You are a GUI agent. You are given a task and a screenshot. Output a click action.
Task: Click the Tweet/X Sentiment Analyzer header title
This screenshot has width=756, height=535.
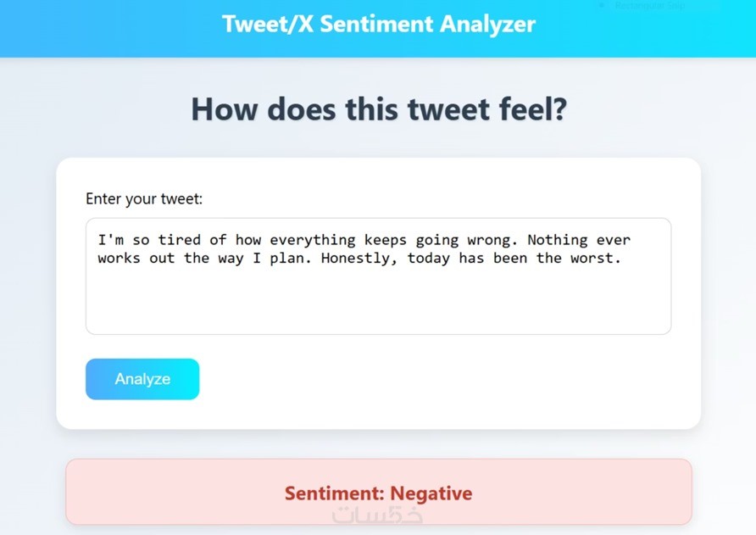[378, 24]
